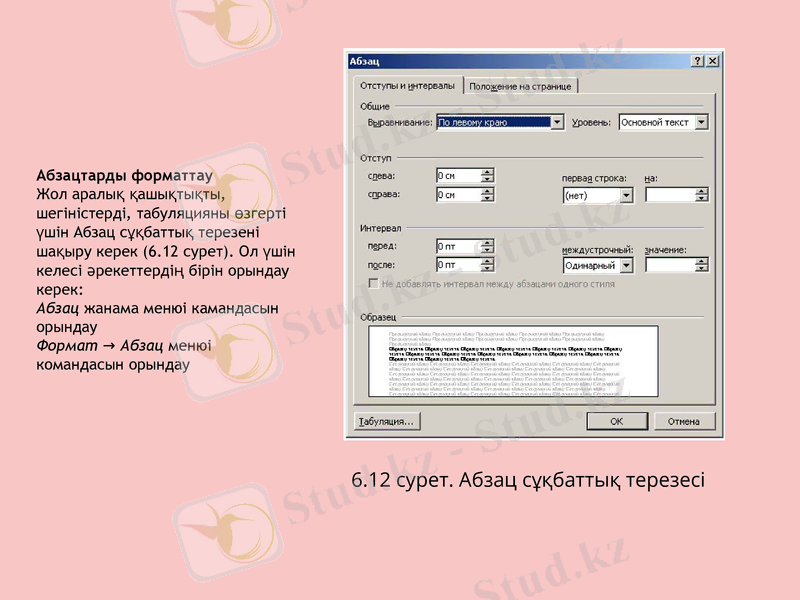Image resolution: width=800 pixels, height=600 pixels.
Task: Decrease the справа indent with down arrow
Action: pyautogui.click(x=486, y=196)
